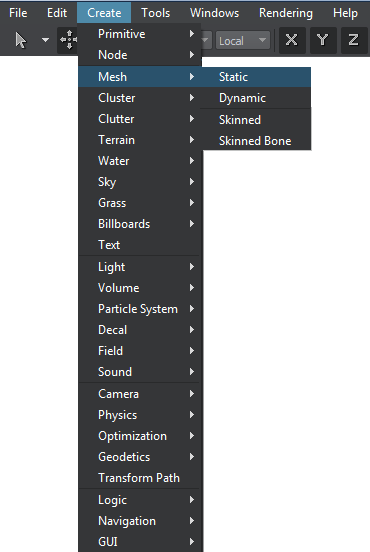This screenshot has height=552, width=370.
Task: Select the arrow selection tool icon
Action: tap(21, 40)
